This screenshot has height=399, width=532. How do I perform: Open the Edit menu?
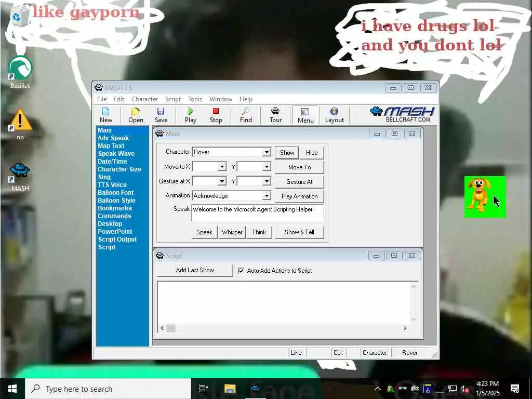(119, 99)
